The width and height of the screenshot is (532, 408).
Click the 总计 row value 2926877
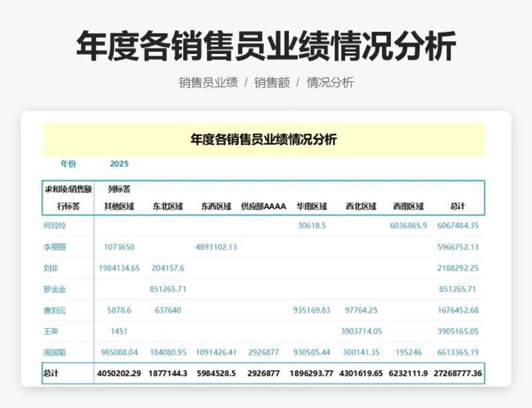[263, 373]
